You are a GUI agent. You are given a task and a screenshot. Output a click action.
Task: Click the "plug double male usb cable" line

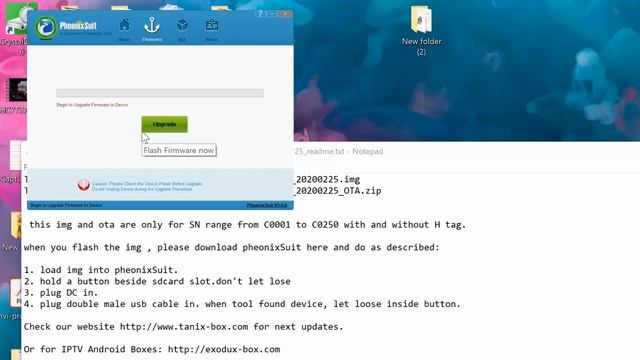pyautogui.click(x=242, y=304)
